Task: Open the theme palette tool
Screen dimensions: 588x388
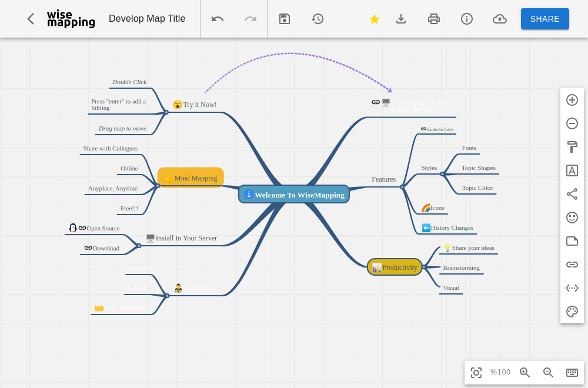Action: pos(572,312)
